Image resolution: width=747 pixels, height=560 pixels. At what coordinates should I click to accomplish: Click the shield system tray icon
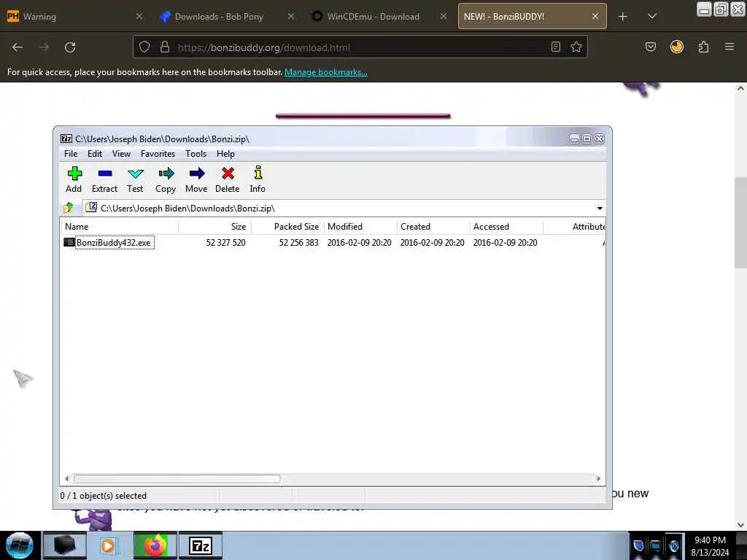pos(638,545)
